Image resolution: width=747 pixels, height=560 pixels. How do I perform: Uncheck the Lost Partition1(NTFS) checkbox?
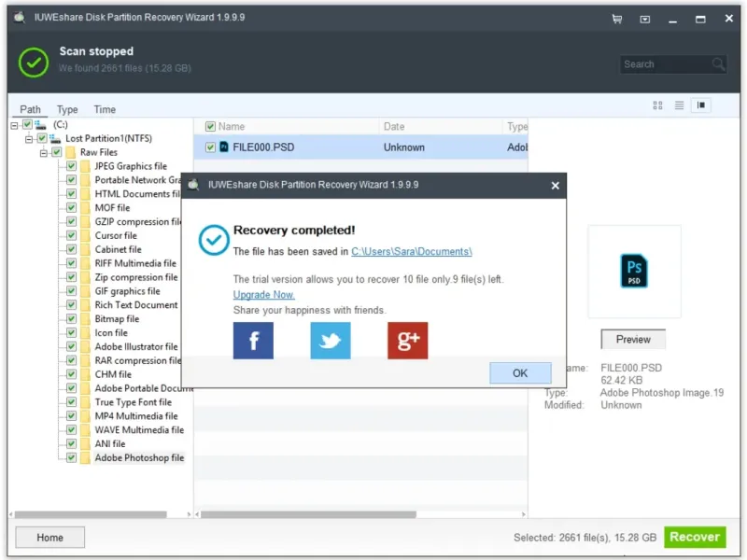(42, 138)
